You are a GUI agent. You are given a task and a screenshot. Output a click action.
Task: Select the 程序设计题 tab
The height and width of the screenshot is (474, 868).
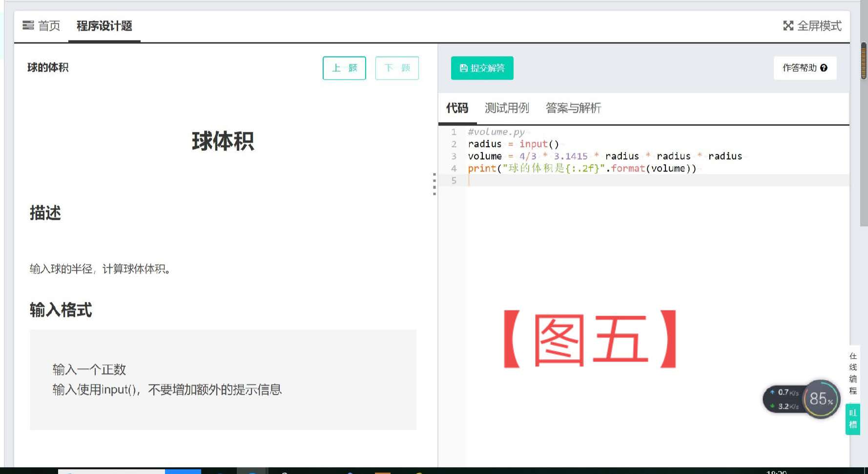pyautogui.click(x=104, y=26)
